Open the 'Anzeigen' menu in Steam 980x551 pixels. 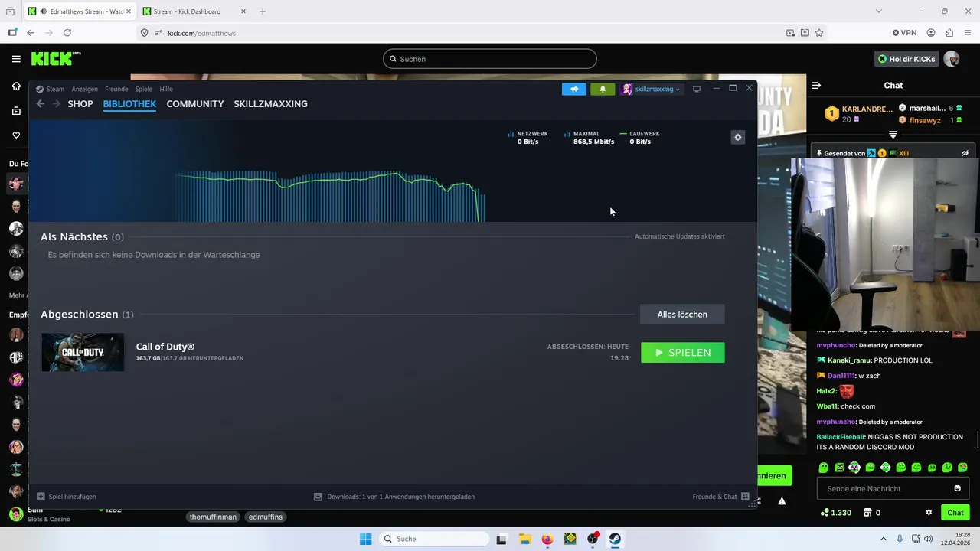point(84,89)
